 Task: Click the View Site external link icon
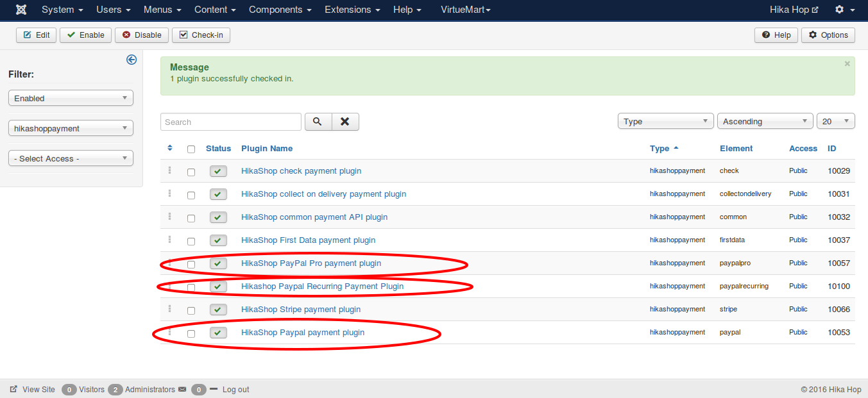pyautogui.click(x=13, y=389)
